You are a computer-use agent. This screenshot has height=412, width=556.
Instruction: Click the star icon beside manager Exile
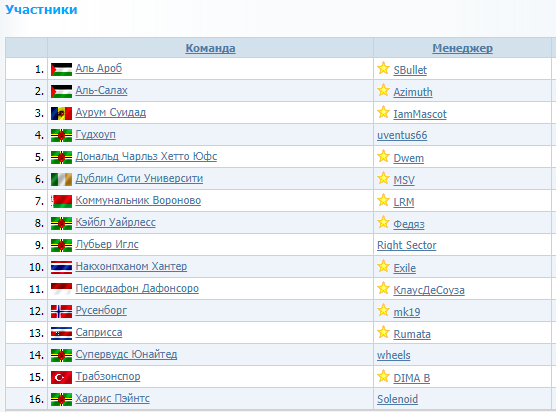coord(383,266)
